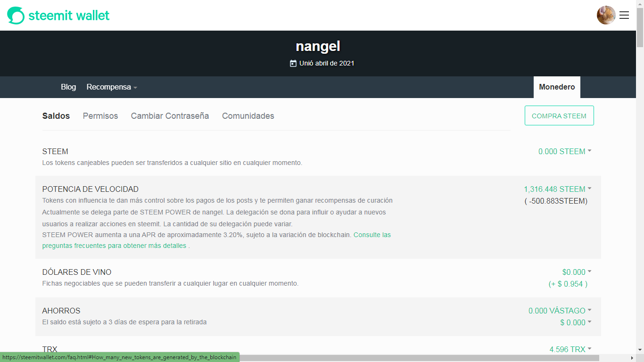Click the calendar icon beside join date
This screenshot has width=644, height=362.
click(x=293, y=63)
